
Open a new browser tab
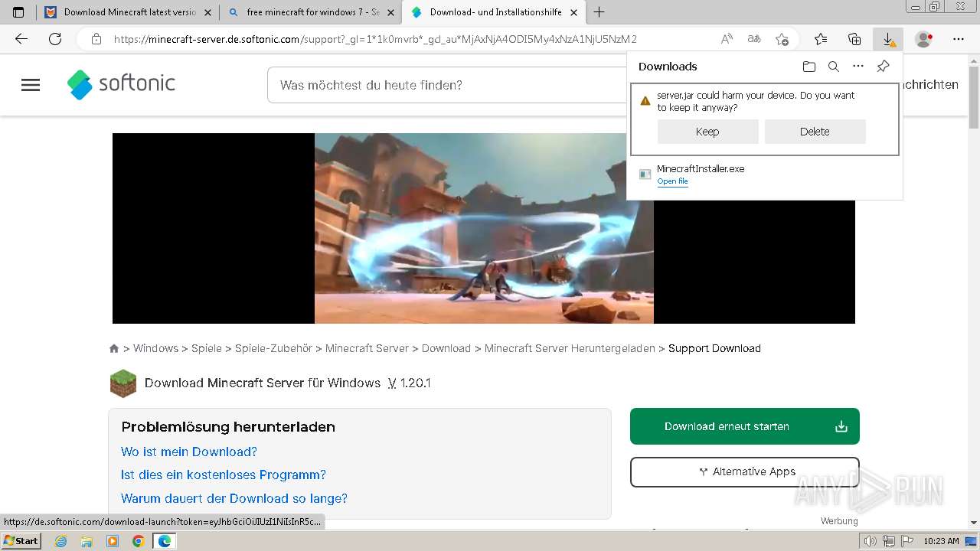(599, 12)
